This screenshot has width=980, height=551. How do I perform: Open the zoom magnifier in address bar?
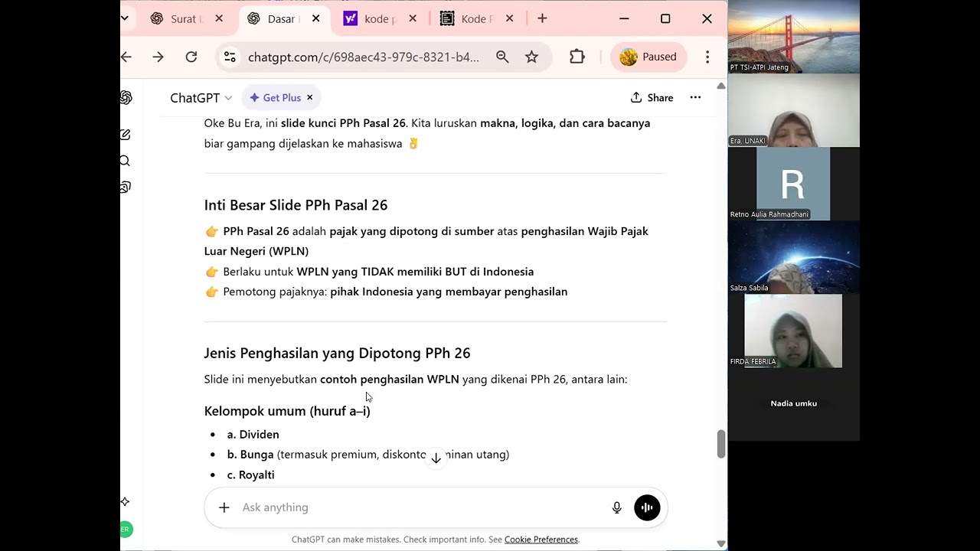point(502,57)
